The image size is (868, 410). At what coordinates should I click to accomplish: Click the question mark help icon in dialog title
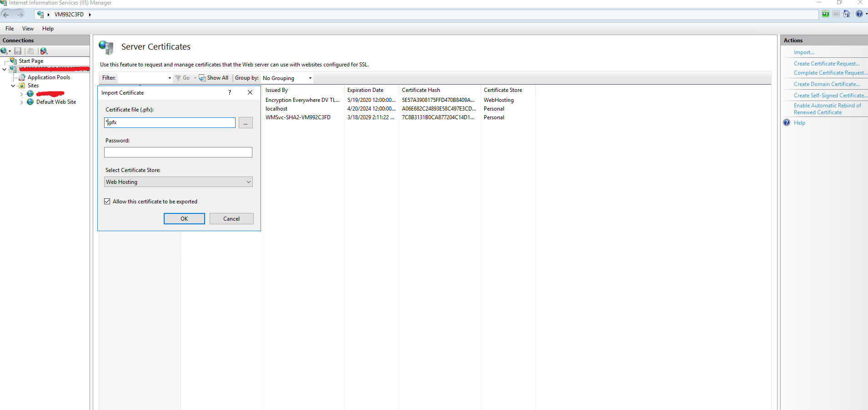point(230,92)
